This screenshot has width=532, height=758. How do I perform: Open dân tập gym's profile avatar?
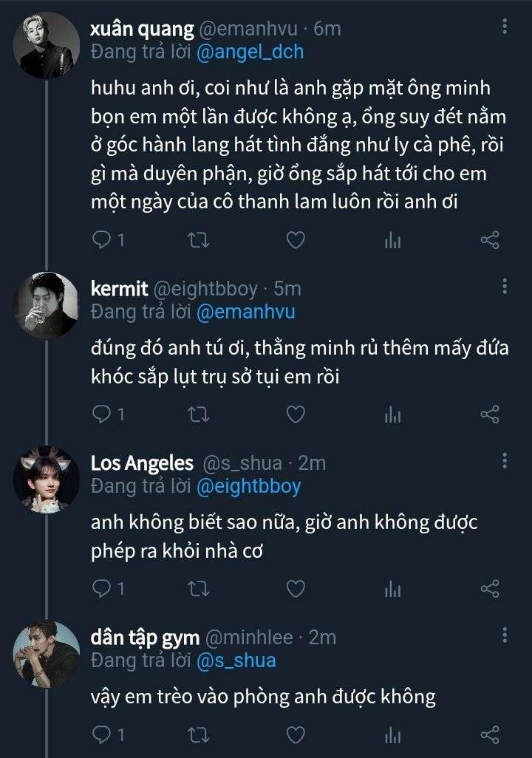(46, 652)
